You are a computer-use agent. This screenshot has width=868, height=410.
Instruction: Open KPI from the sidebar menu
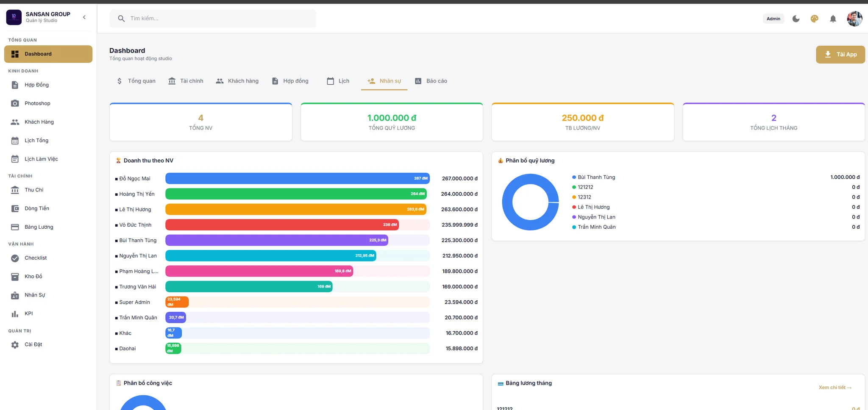coord(48,314)
